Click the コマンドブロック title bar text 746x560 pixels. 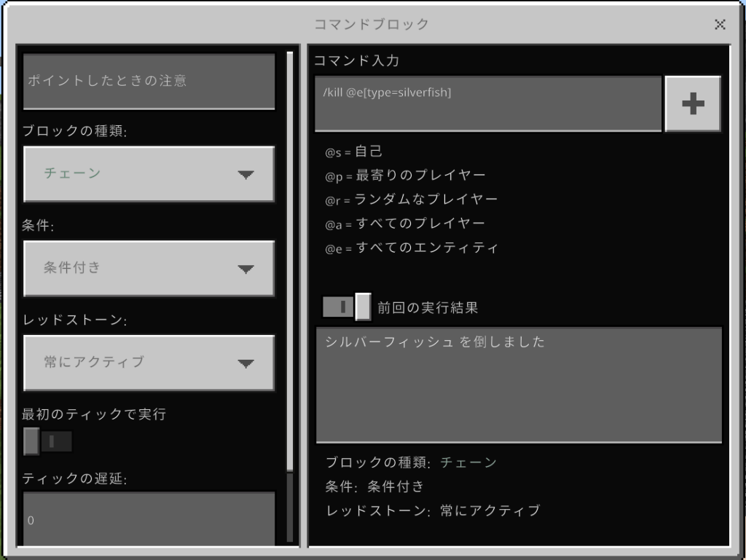[373, 24]
